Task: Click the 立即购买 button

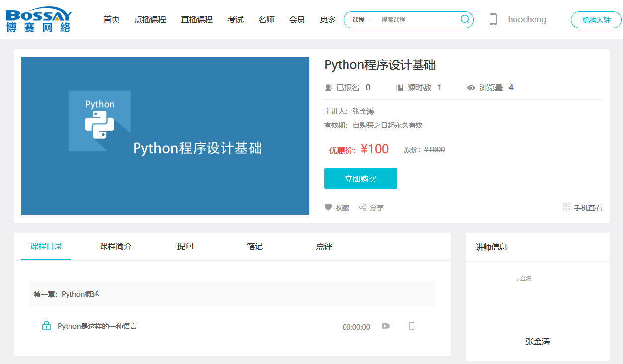Action: (x=360, y=179)
